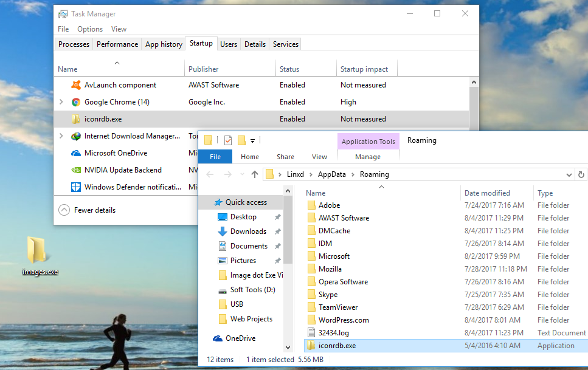Click the Pictures icon in navigation pane
Image resolution: width=588 pixels, height=370 pixels.
click(223, 261)
